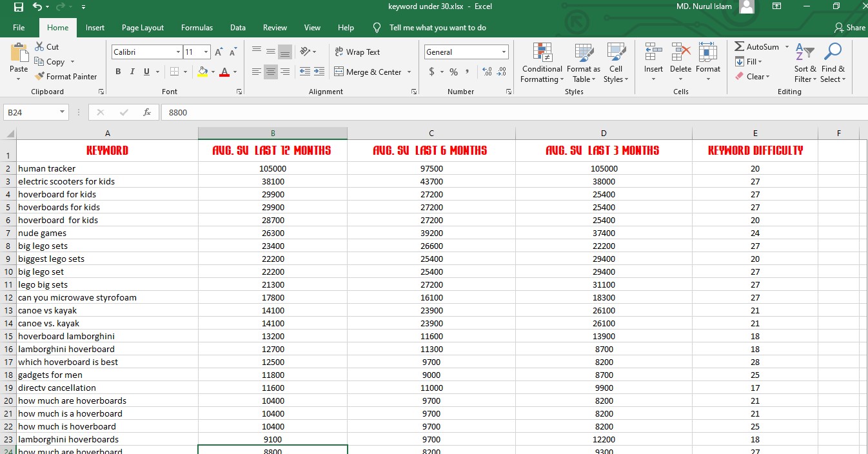
Task: Apply bold formatting to the selection
Action: (118, 71)
